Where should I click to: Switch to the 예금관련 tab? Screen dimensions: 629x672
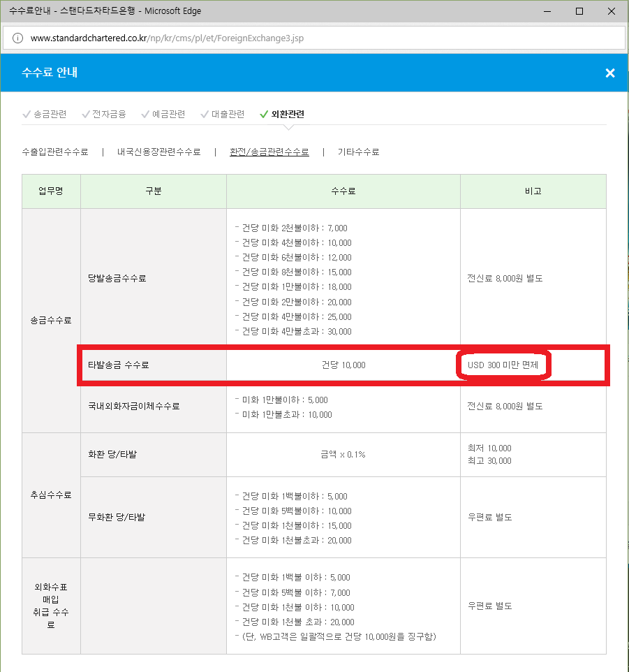[x=163, y=114]
